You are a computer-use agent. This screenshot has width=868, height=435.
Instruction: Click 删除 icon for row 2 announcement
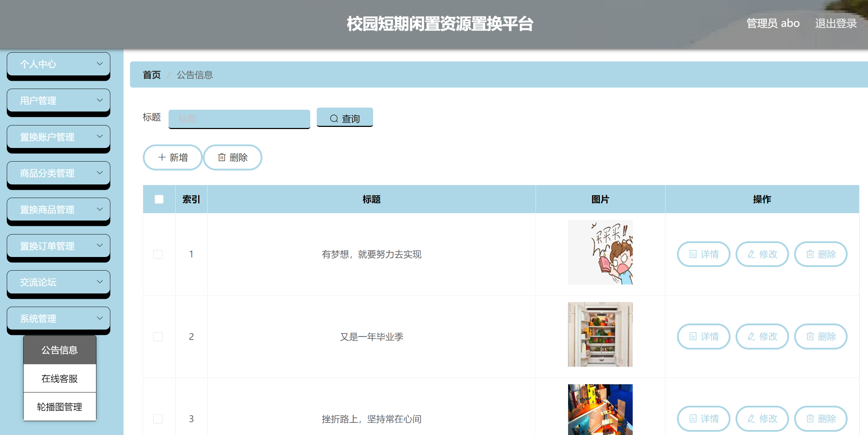tap(821, 336)
